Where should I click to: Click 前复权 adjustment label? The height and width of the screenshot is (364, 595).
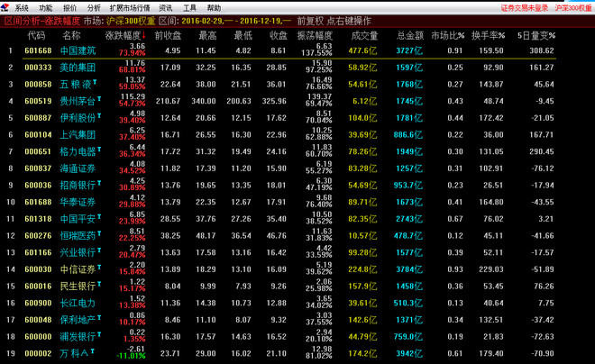coord(310,21)
